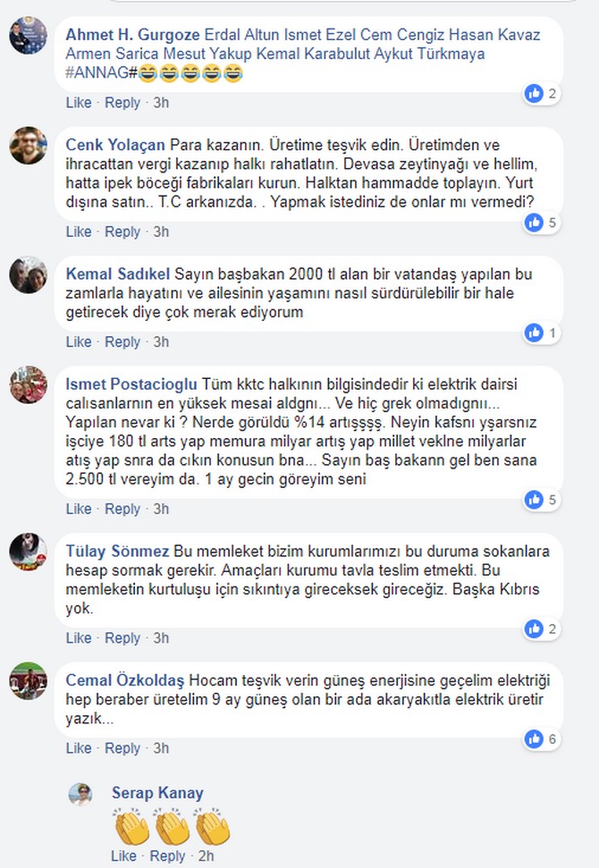The image size is (599, 868).
Task: Open Serap Kanay's small profile photo
Action: 80,795
